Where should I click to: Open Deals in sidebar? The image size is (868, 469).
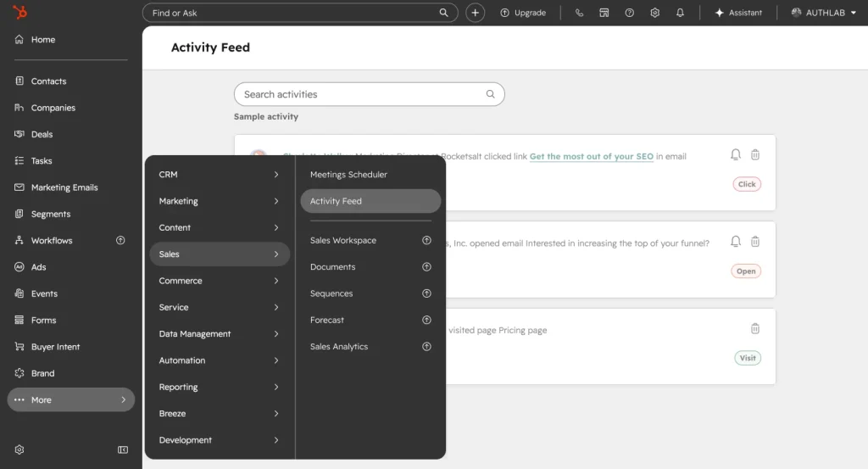point(71,135)
